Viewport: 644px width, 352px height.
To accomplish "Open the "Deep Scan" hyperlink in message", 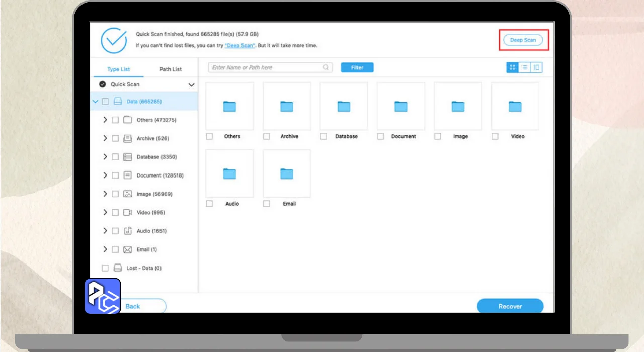I will (240, 46).
